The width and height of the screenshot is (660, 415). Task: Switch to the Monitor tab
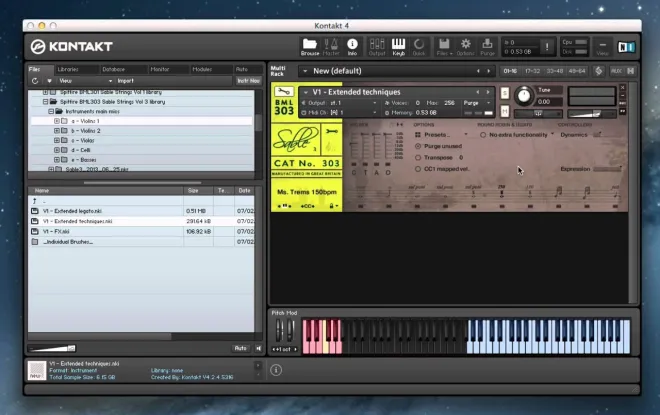[160, 69]
